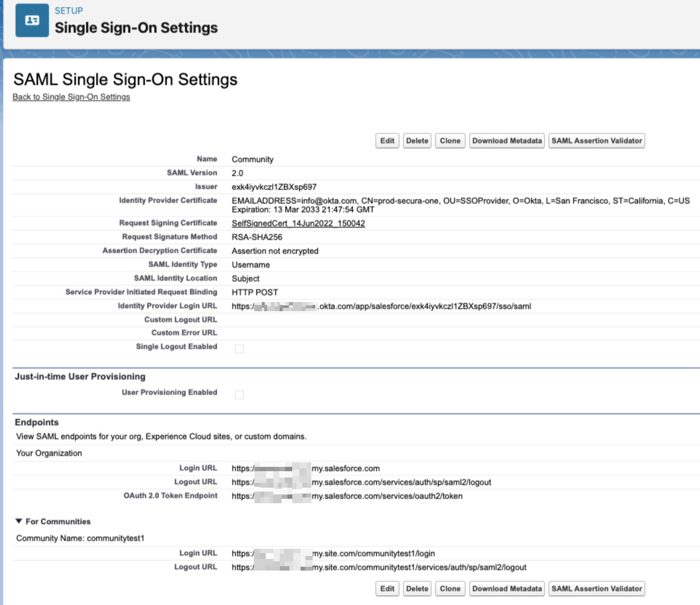Click the bottom Edit button

[x=386, y=588]
